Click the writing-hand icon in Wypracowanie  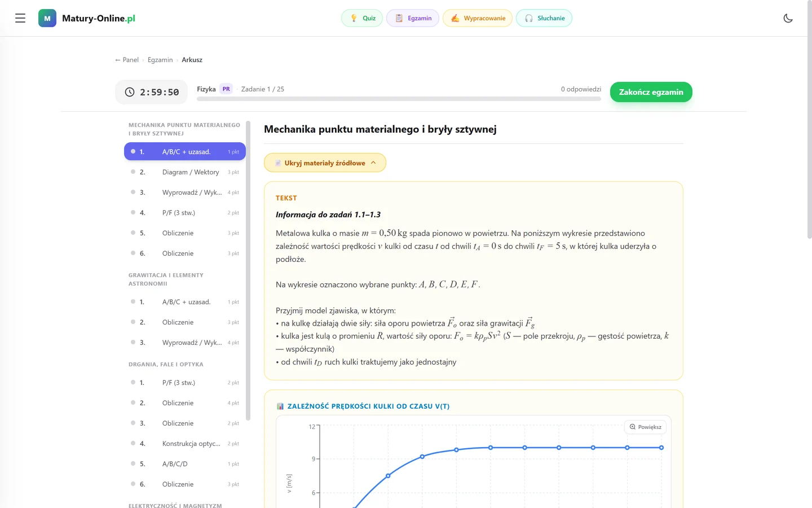[455, 18]
